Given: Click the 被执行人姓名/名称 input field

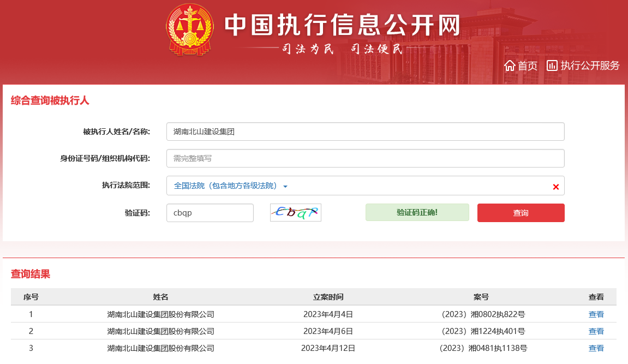Looking at the screenshot, I should 365,132.
